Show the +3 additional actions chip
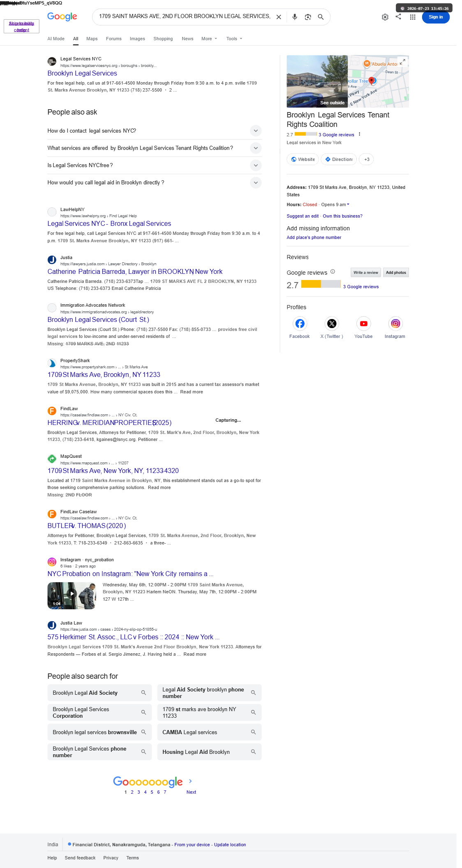The image size is (462, 868). [366, 159]
